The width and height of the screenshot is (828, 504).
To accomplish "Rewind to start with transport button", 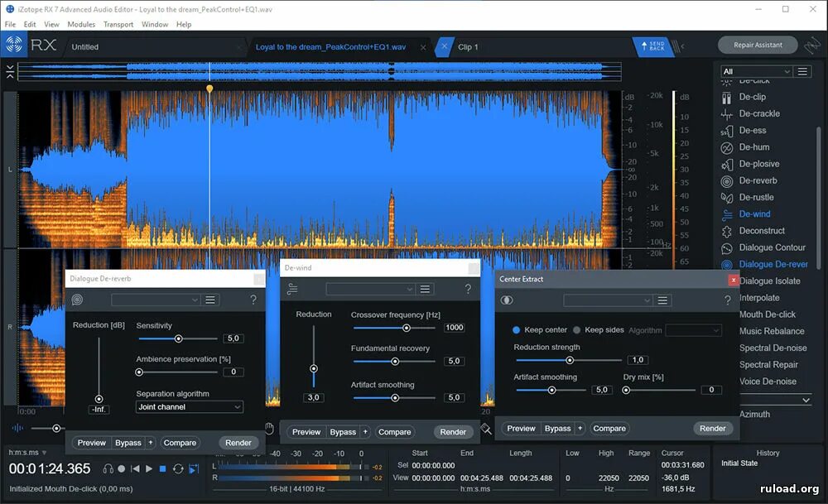I will click(135, 468).
